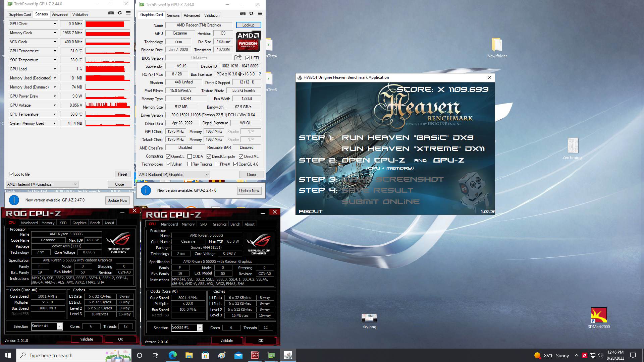Image resolution: width=644 pixels, height=362 pixels.
Task: Click Update Now in Graphics Card window
Action: click(x=249, y=191)
